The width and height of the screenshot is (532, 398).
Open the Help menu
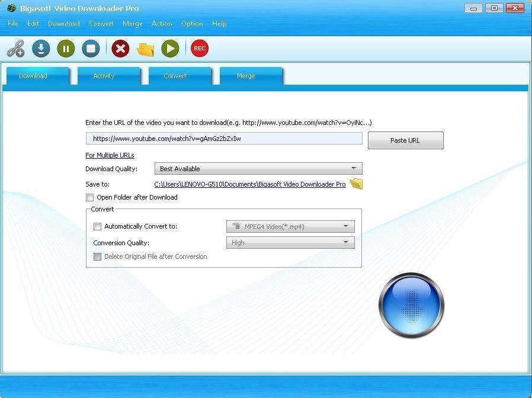(x=219, y=24)
